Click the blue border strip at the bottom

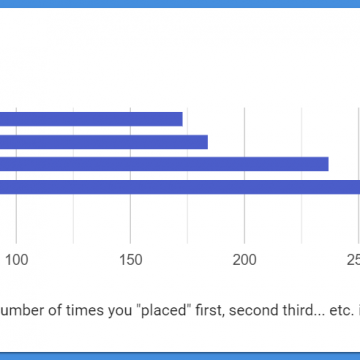180,356
